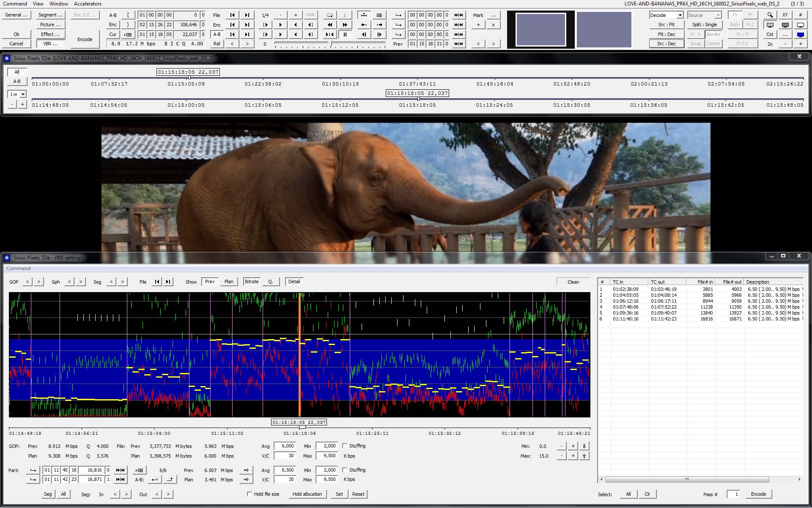Click the dark monitor display icon

pos(785,25)
